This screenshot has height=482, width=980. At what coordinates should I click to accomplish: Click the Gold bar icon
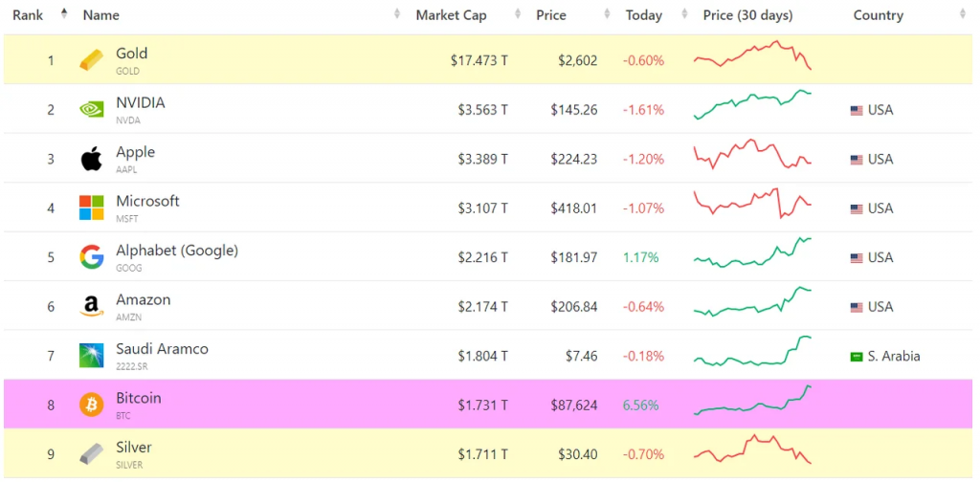[x=92, y=60]
